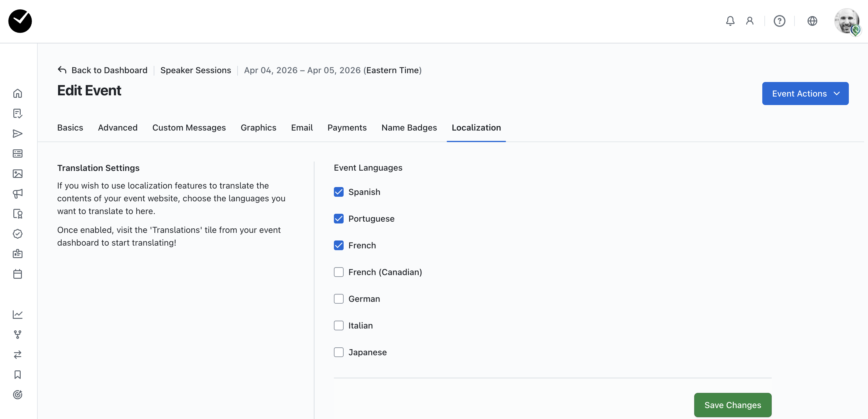Click the line chart analytics icon
The image size is (868, 419).
tap(18, 314)
